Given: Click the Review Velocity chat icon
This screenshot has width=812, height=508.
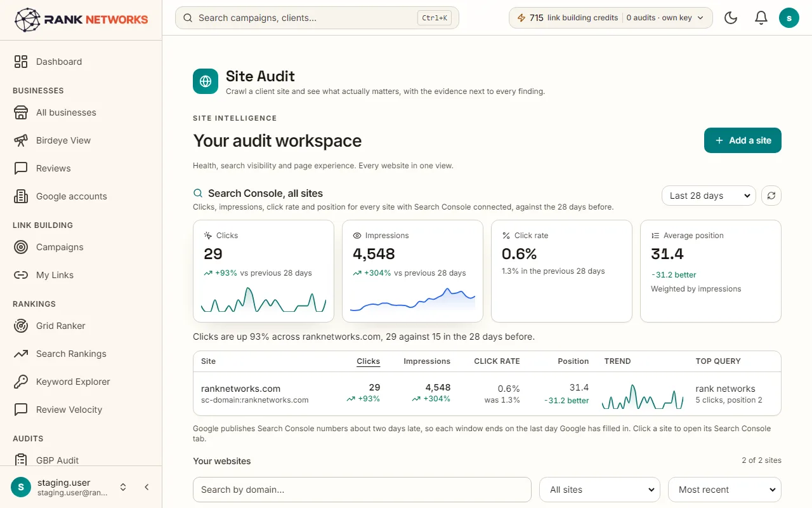Looking at the screenshot, I should [21, 410].
